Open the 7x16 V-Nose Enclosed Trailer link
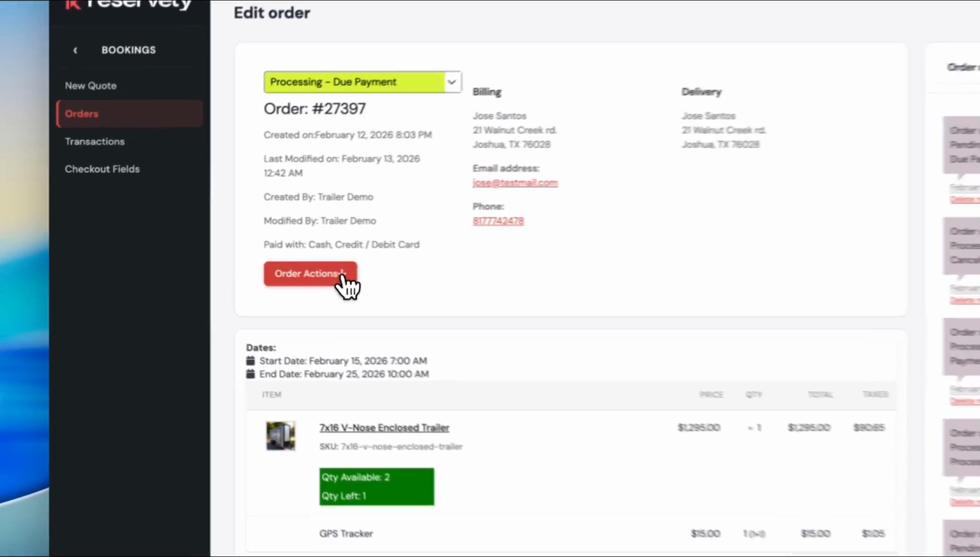980x557 pixels. (x=384, y=428)
